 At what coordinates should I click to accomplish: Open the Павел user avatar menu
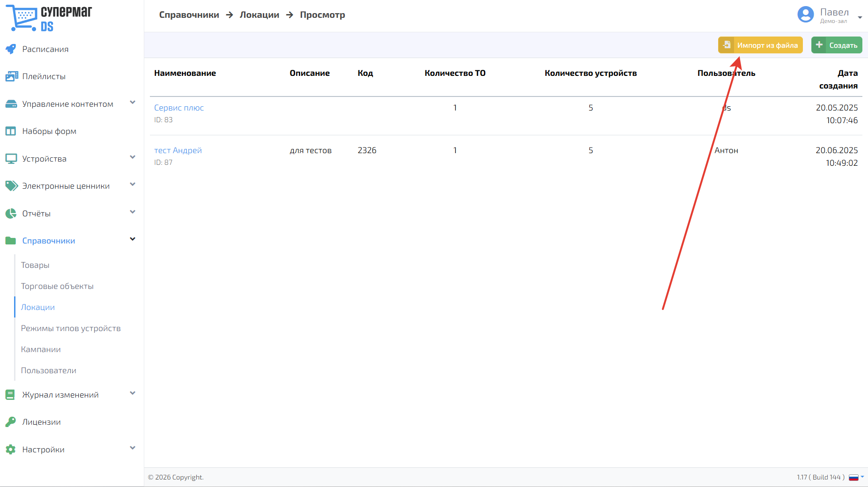tap(806, 15)
